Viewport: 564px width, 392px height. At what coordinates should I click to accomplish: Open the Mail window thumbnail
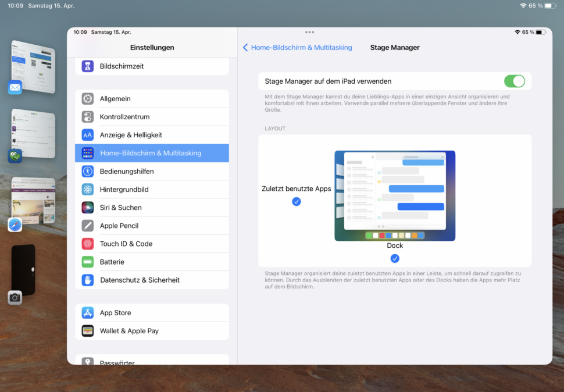pos(33,66)
